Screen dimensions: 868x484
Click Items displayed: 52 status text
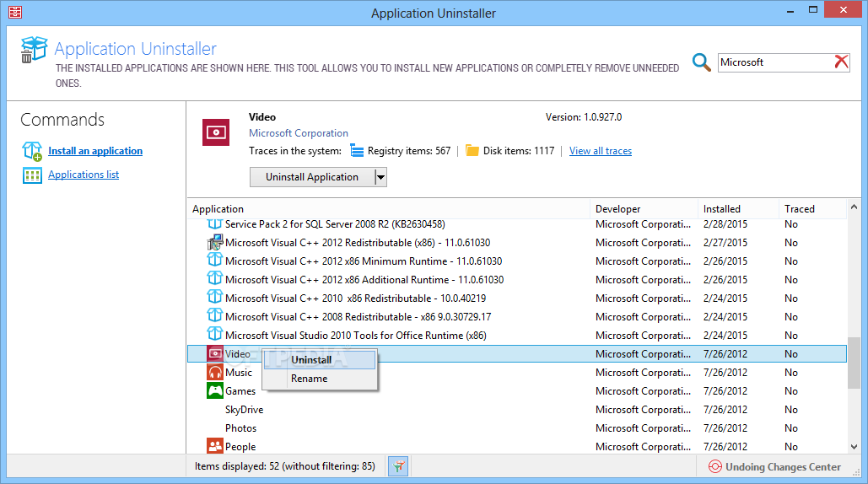click(284, 466)
